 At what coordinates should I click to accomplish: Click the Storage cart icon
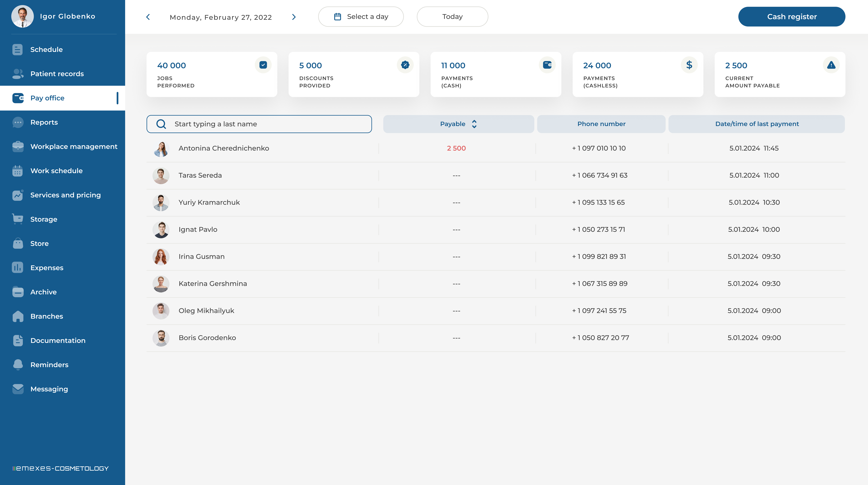point(17,219)
